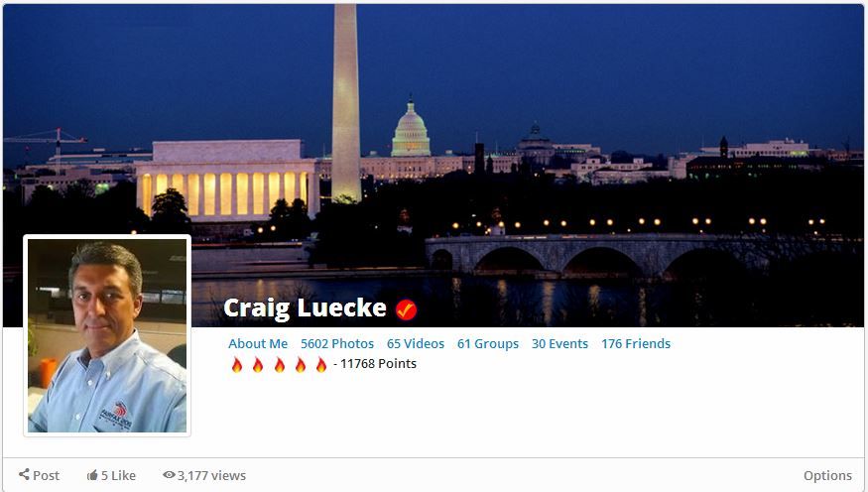The image size is (868, 492).
Task: Open the 176 Friends list
Action: point(636,343)
